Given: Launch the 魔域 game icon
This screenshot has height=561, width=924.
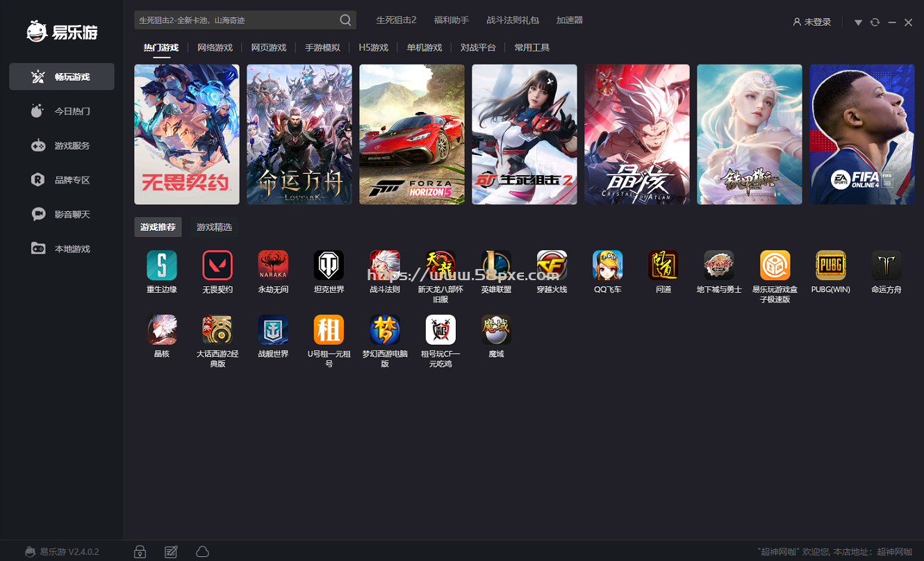Looking at the screenshot, I should click(496, 330).
